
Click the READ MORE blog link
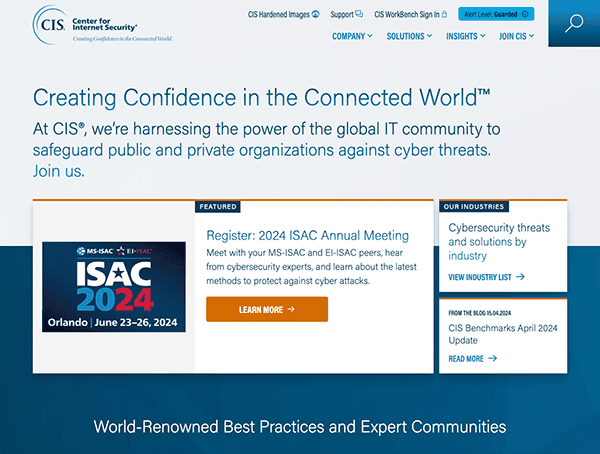473,358
